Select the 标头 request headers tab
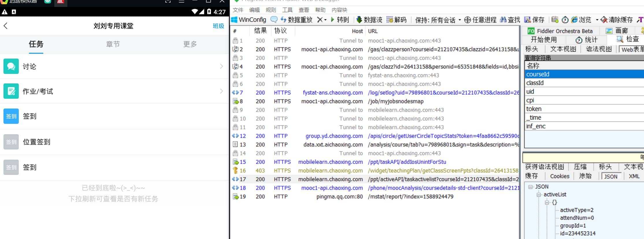 [x=532, y=49]
